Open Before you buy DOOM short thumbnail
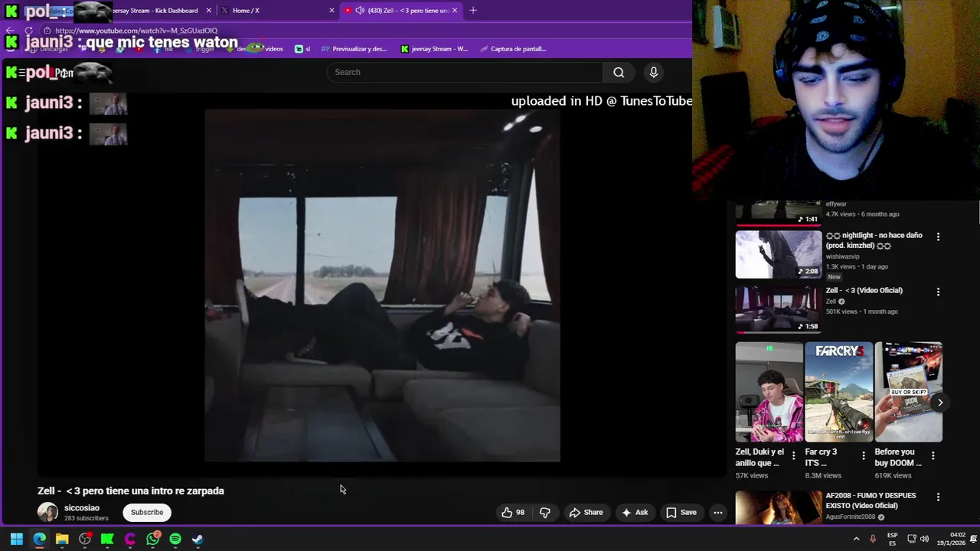The height and width of the screenshot is (551, 980). tap(908, 392)
